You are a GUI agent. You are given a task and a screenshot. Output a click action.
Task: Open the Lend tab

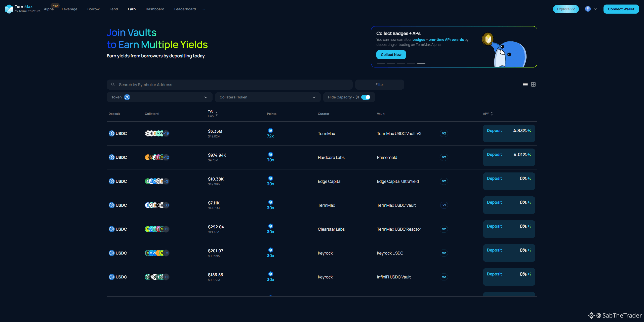pyautogui.click(x=114, y=9)
